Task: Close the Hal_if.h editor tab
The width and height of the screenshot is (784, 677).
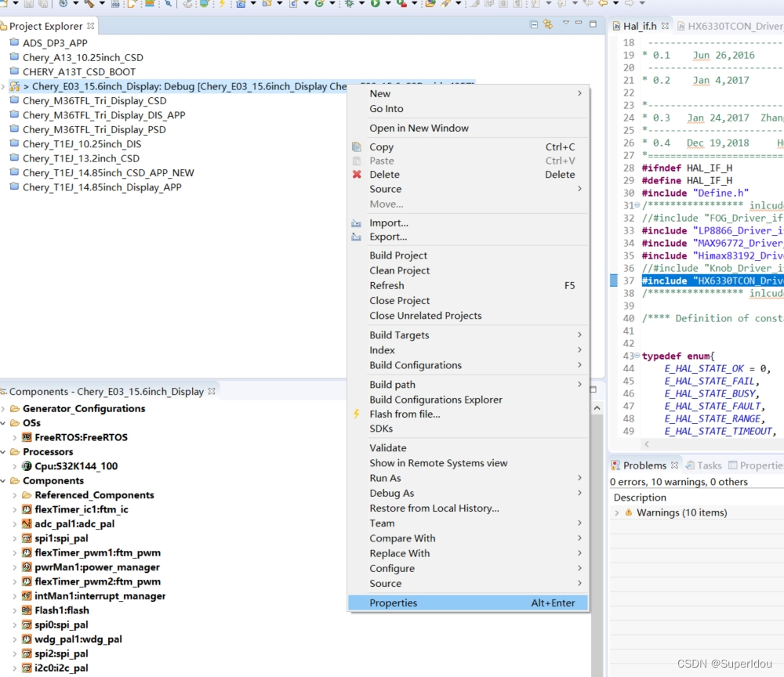Action: pos(665,26)
